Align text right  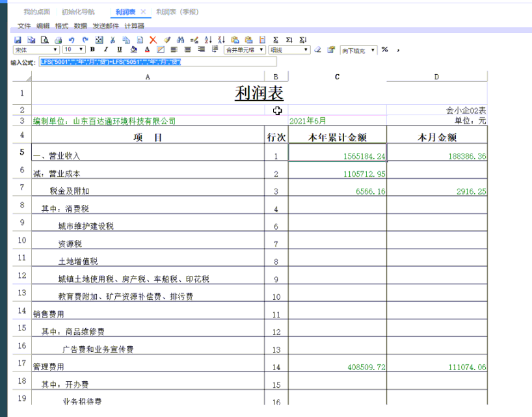pyautogui.click(x=201, y=50)
